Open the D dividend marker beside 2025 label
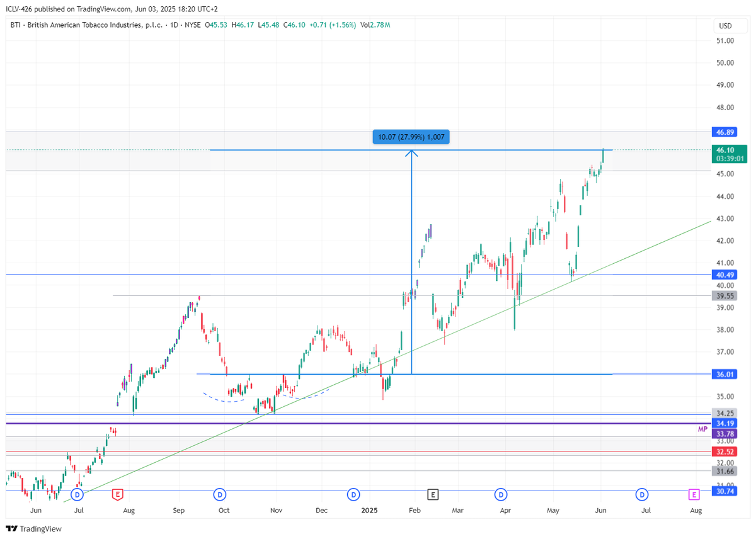This screenshot has height=539, width=756. (x=354, y=494)
